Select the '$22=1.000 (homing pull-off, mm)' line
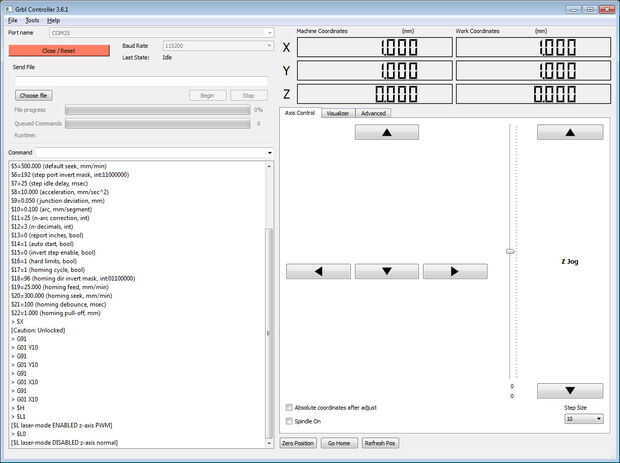Viewport: 620px width, 463px height. pos(56,313)
